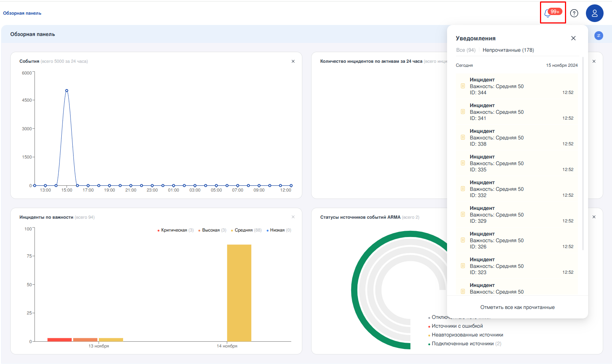Open dashboard settings slider icon
This screenshot has width=612, height=364.
click(598, 36)
